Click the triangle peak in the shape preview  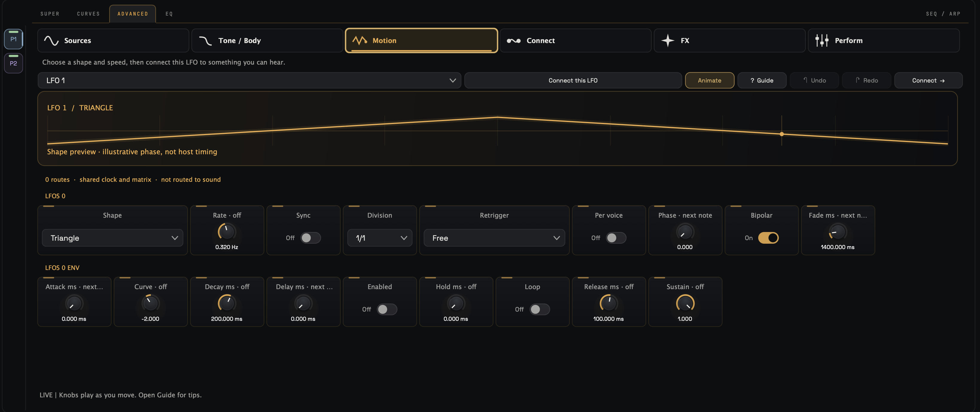tap(497, 117)
